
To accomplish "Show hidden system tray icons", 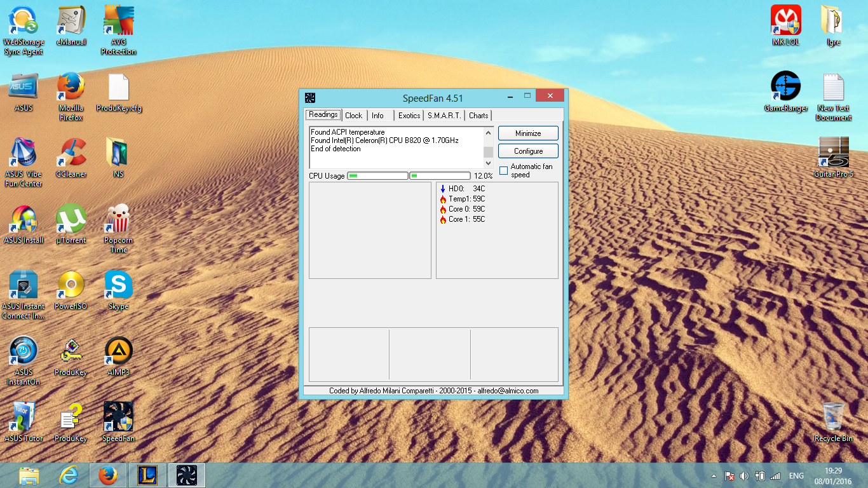I will [714, 476].
